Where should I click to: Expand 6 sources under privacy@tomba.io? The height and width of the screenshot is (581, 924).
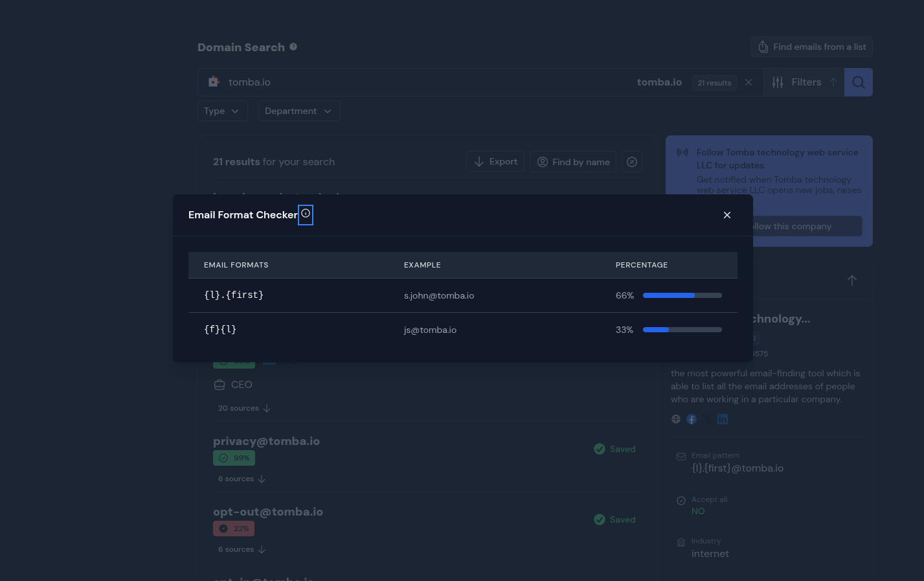[242, 479]
